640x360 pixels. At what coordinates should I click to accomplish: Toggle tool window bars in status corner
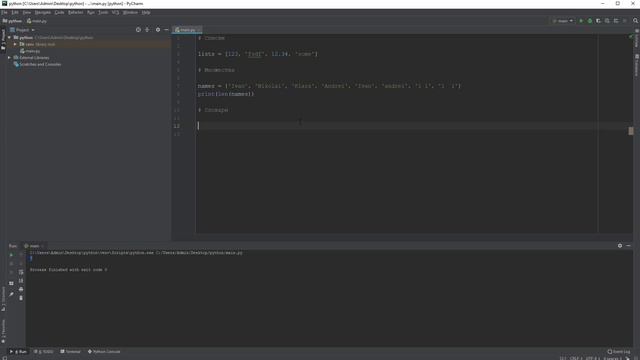point(4,358)
